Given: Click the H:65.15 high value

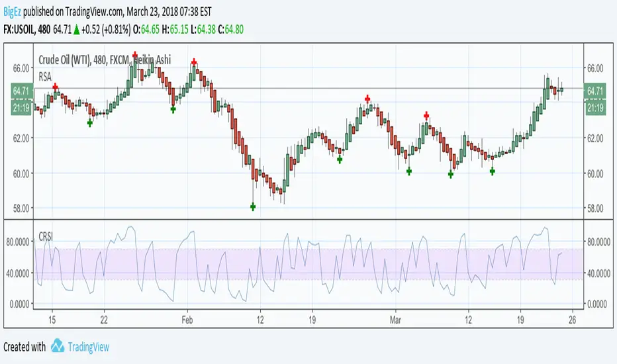Looking at the screenshot, I should [x=175, y=30].
